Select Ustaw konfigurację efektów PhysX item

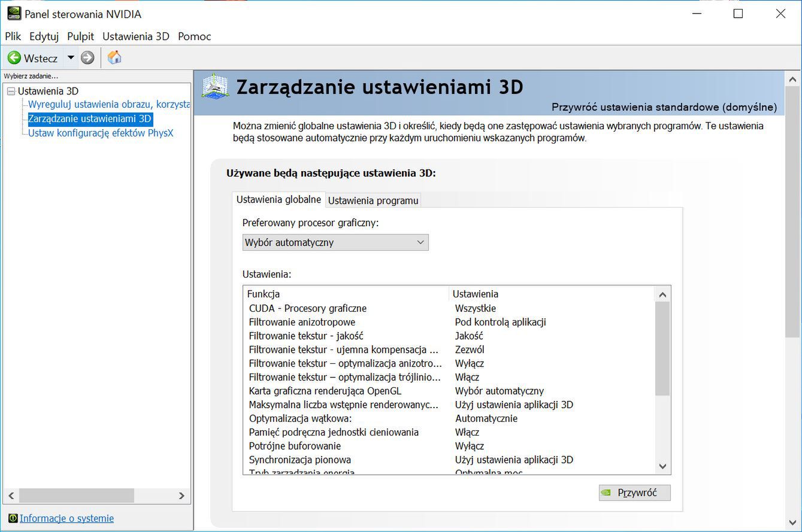click(x=101, y=133)
